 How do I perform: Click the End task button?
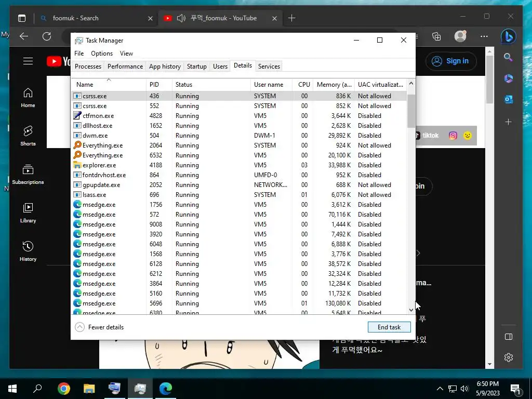pyautogui.click(x=389, y=327)
